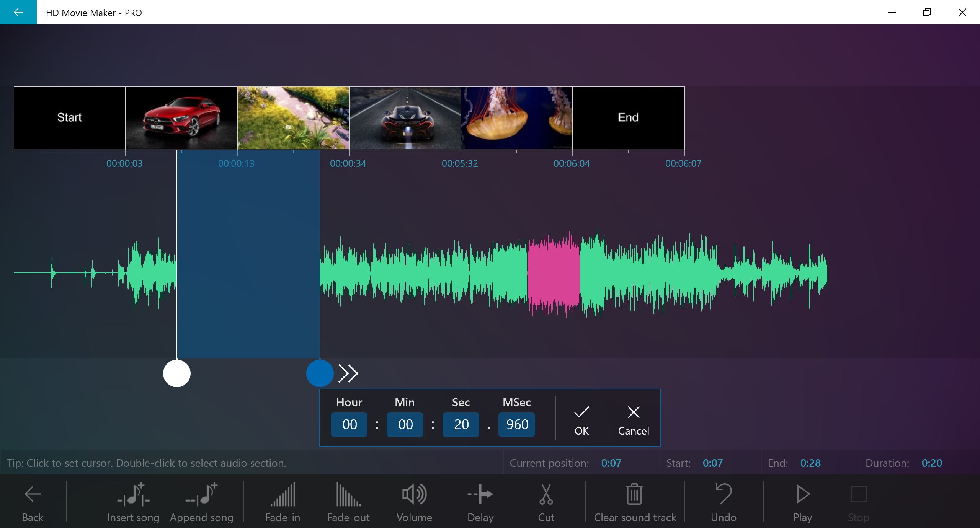This screenshot has height=528, width=980.
Task: Select the Delay tool
Action: tap(480, 502)
